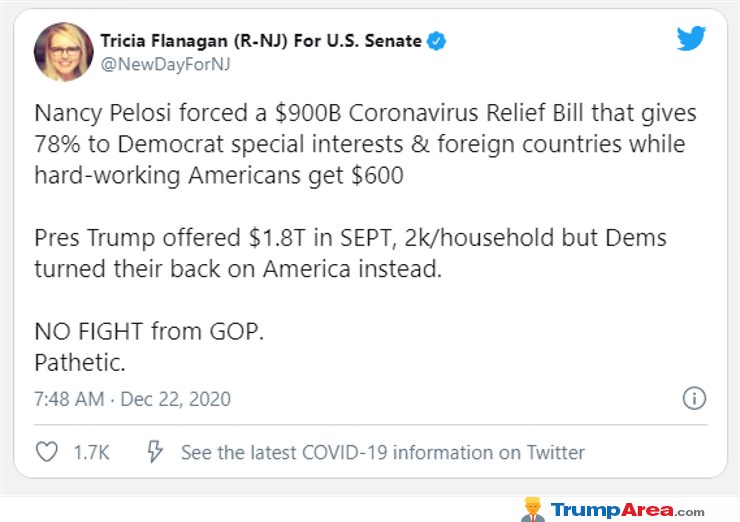740x522 pixels.
Task: Click the lightning bolt icon
Action: click(155, 452)
